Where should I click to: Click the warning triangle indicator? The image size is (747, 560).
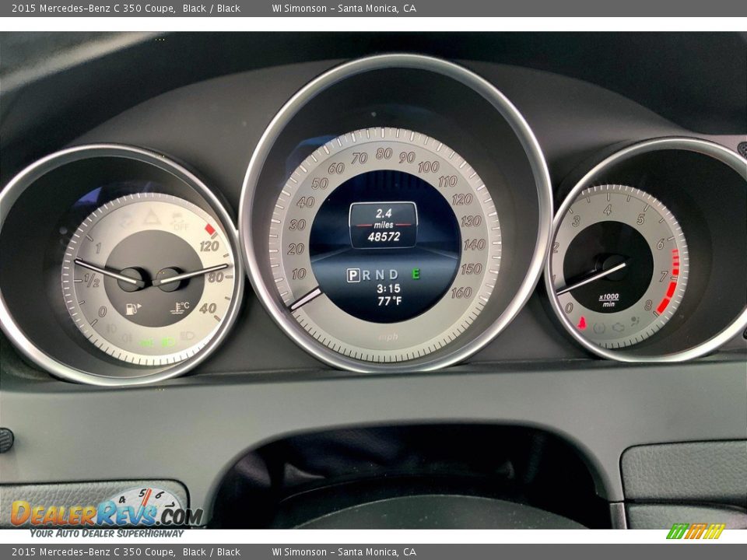[152, 218]
